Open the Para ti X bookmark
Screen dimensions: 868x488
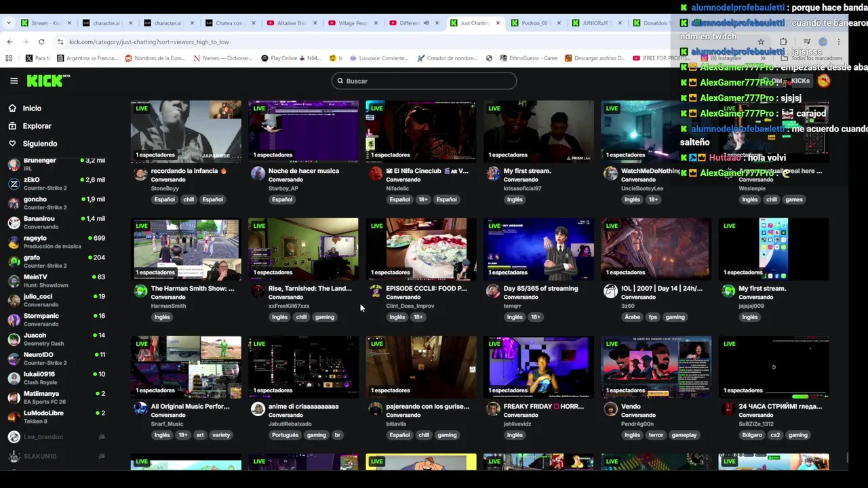click(x=38, y=58)
